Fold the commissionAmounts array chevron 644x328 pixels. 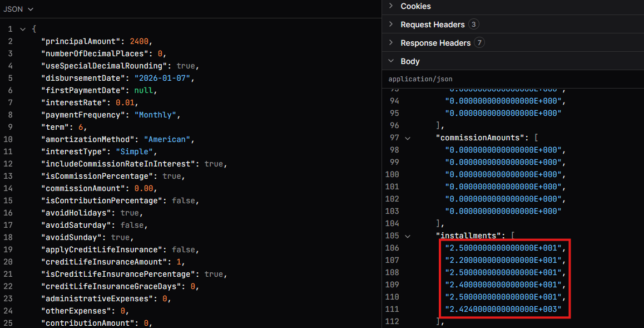(x=408, y=138)
